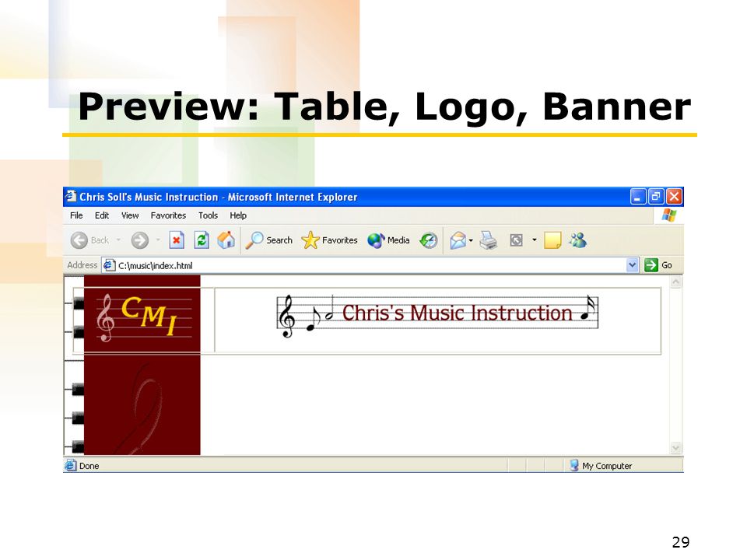The height and width of the screenshot is (560, 747).
Task: Open the Media toolbar button
Action: (389, 240)
